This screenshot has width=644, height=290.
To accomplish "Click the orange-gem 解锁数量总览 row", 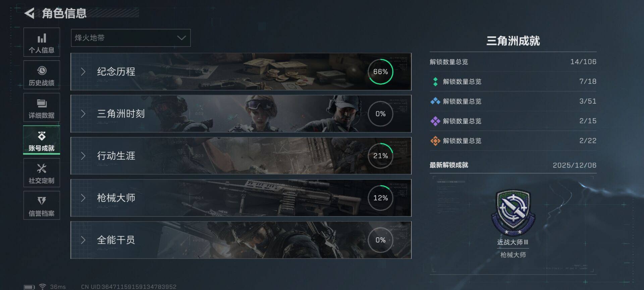I will click(513, 141).
